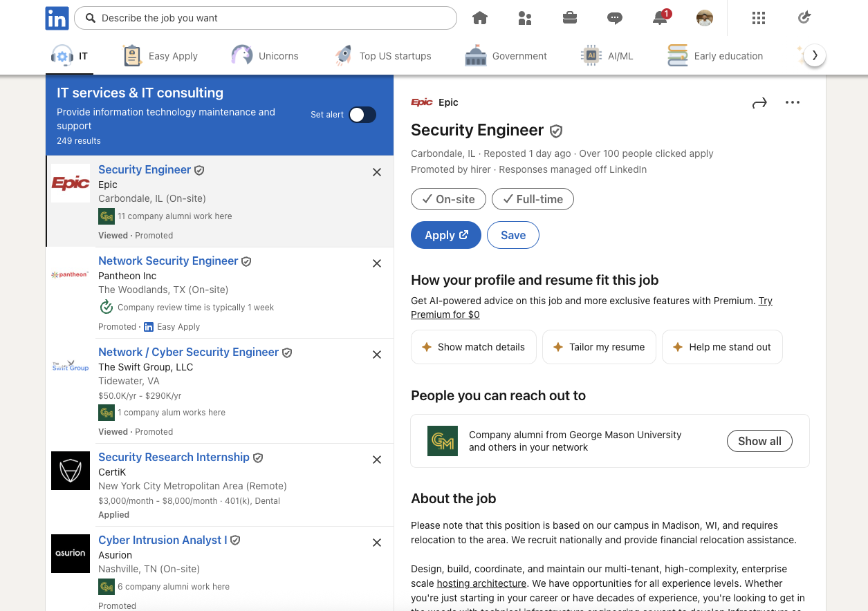The width and height of the screenshot is (868, 611).
Task: Click '11 company alumni work here' text
Action: (x=175, y=216)
